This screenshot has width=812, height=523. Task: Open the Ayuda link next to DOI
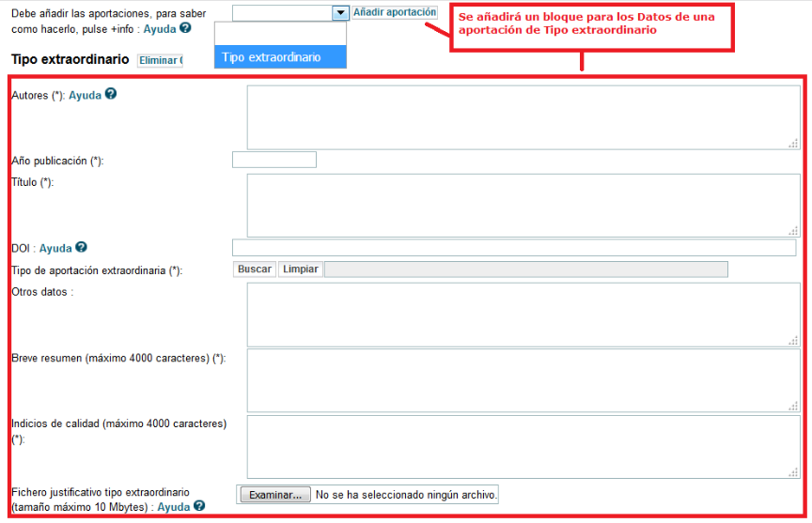point(55,248)
